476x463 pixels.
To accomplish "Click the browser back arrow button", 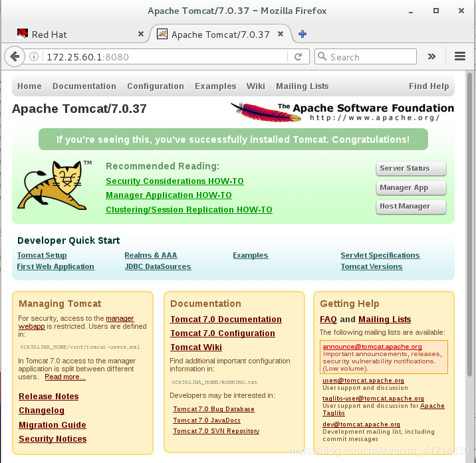I will tap(14, 56).
